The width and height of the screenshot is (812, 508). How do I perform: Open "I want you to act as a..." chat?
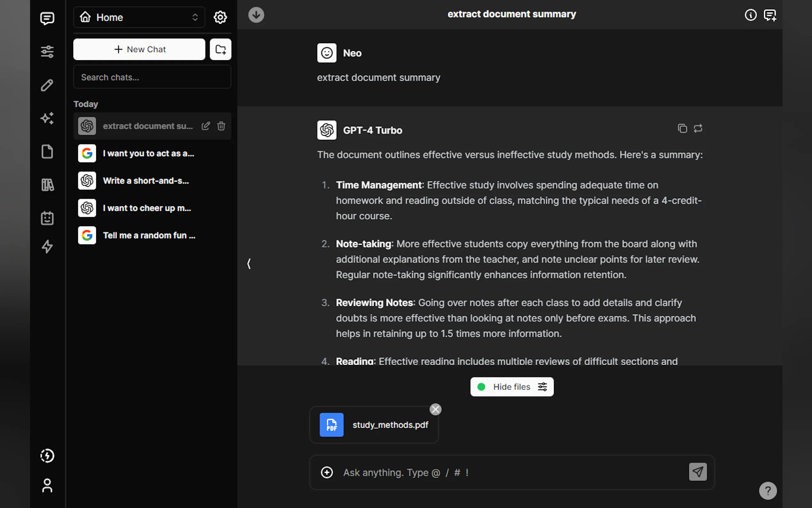pos(148,154)
